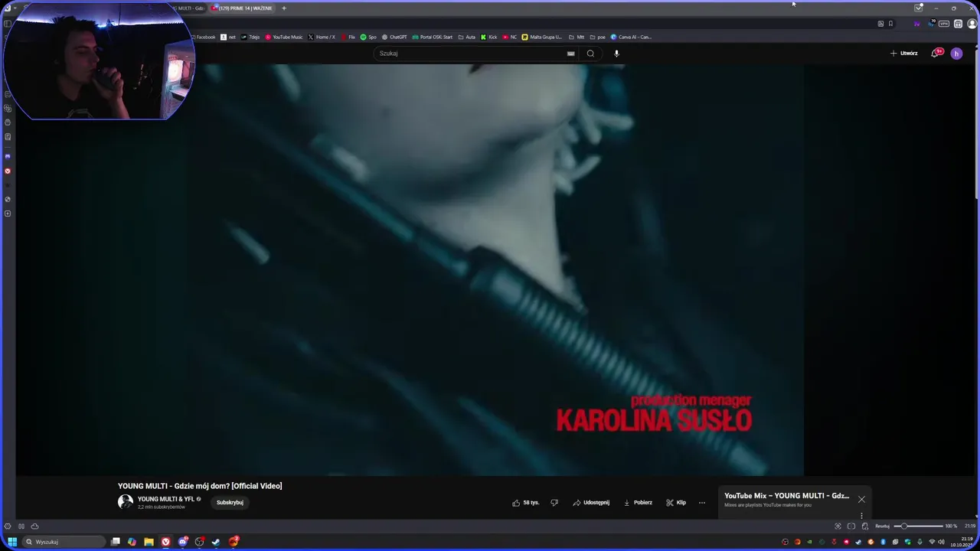The image size is (980, 551).
Task: Open the Copilot icon on the taskbar
Action: [x=132, y=542]
